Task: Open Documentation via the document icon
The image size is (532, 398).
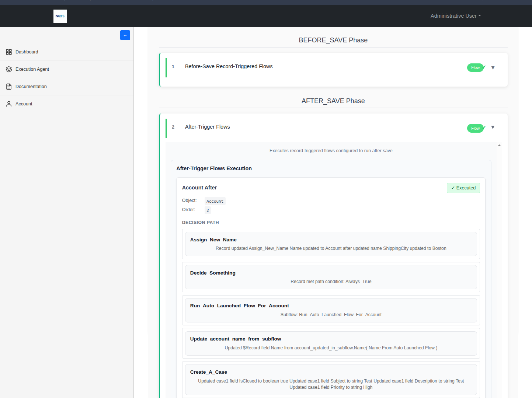Action: point(8,86)
